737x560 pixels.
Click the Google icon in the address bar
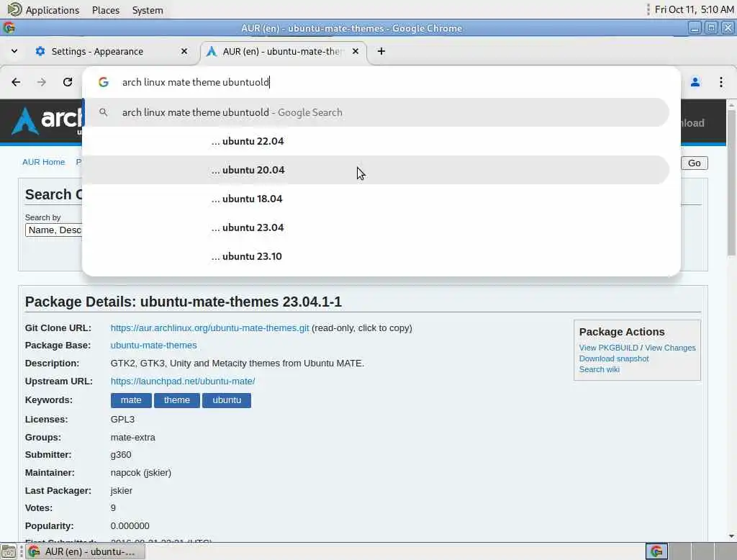coord(104,82)
